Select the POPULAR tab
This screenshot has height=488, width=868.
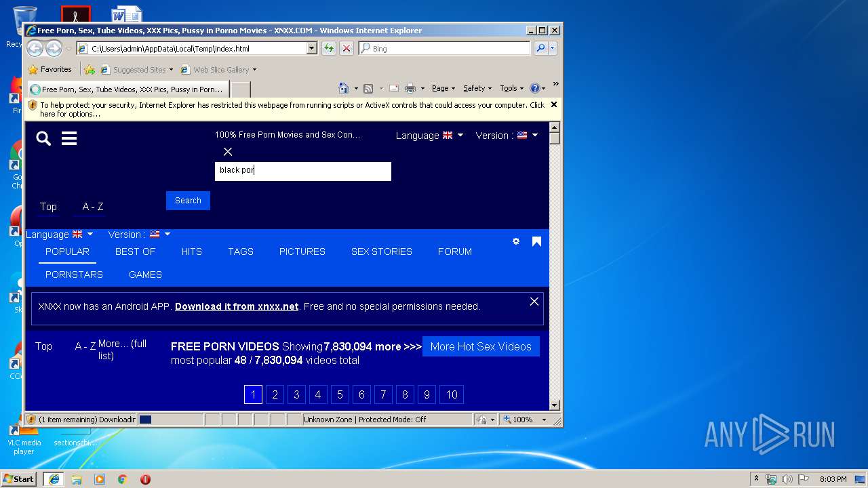click(67, 251)
